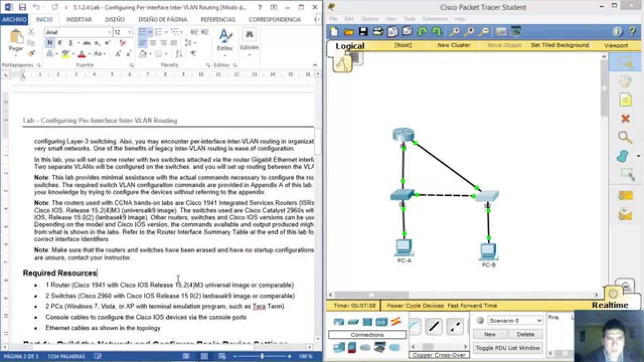Screen dimensions: 644x362
Task: Open the ARCHIVO tab in Word
Action: tap(14, 20)
